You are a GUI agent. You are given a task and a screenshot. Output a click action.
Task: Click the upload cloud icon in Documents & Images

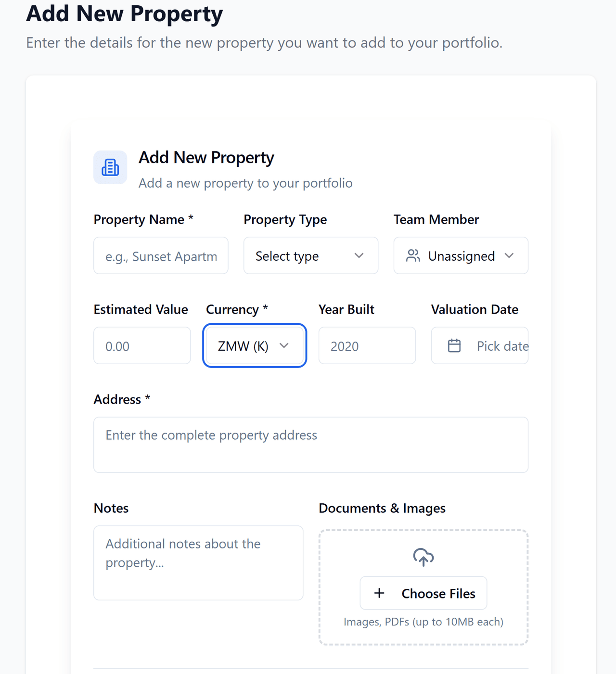click(423, 557)
